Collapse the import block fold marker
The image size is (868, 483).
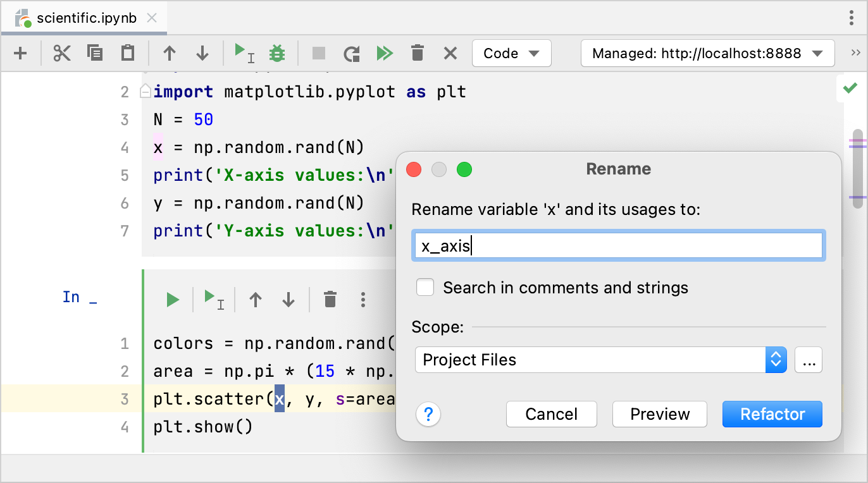pos(145,92)
